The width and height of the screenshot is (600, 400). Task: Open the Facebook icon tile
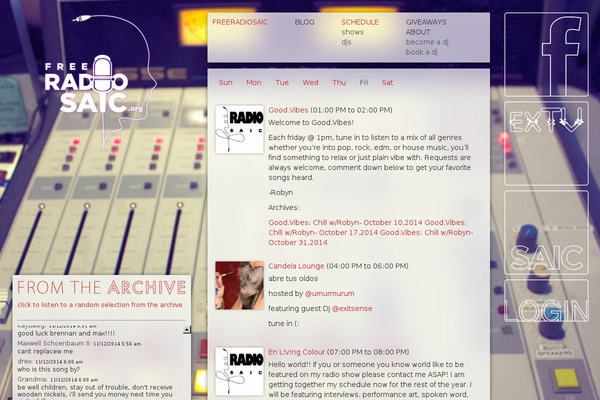pyautogui.click(x=546, y=54)
